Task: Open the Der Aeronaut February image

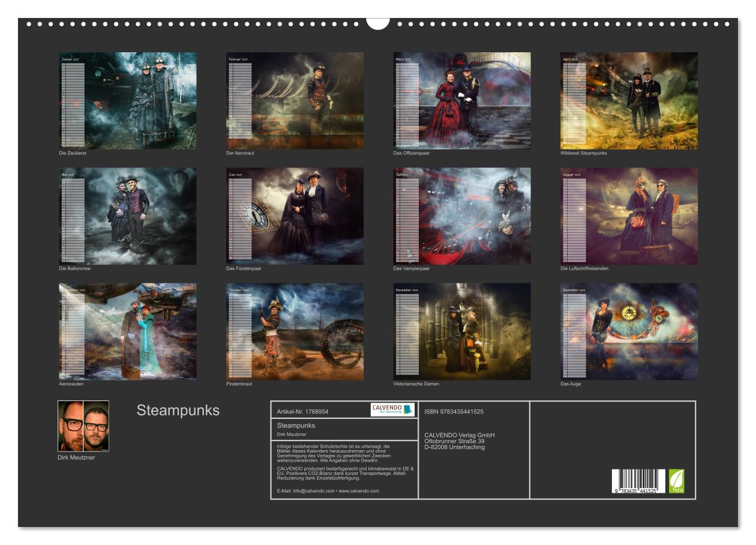Action: point(295,101)
